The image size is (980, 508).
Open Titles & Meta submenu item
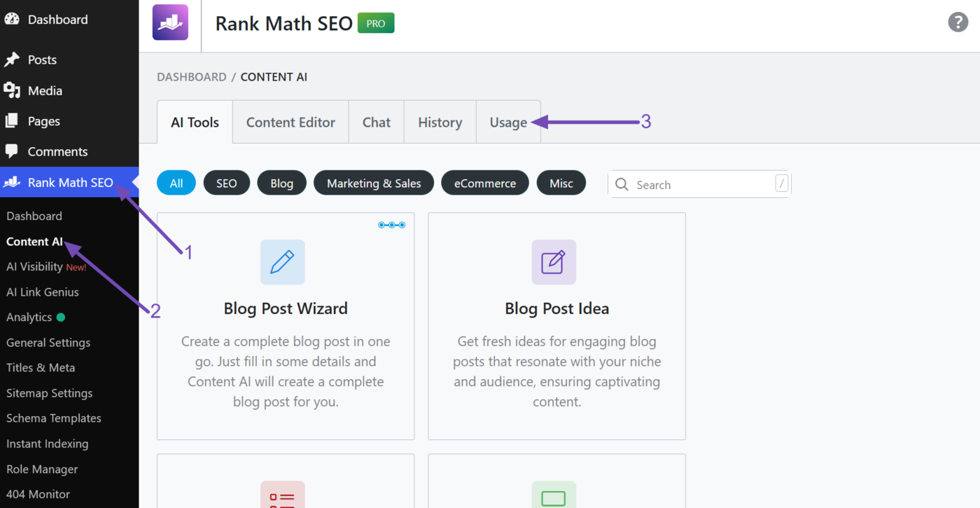point(41,368)
